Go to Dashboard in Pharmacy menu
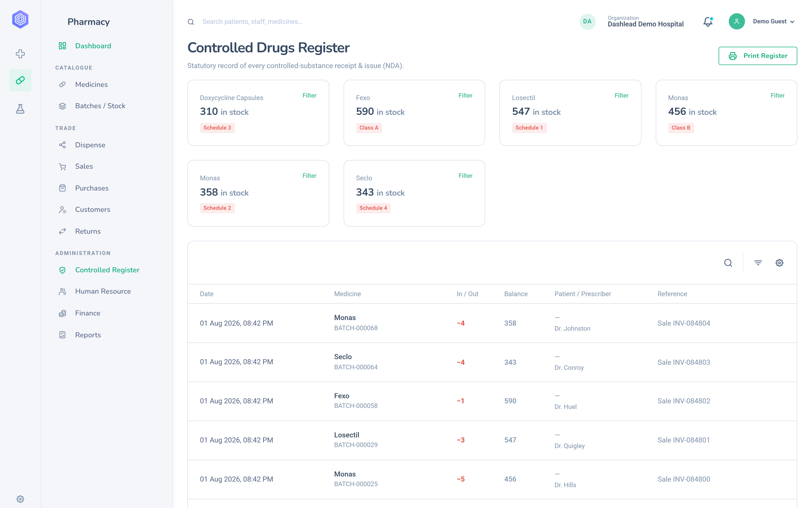 pos(93,46)
